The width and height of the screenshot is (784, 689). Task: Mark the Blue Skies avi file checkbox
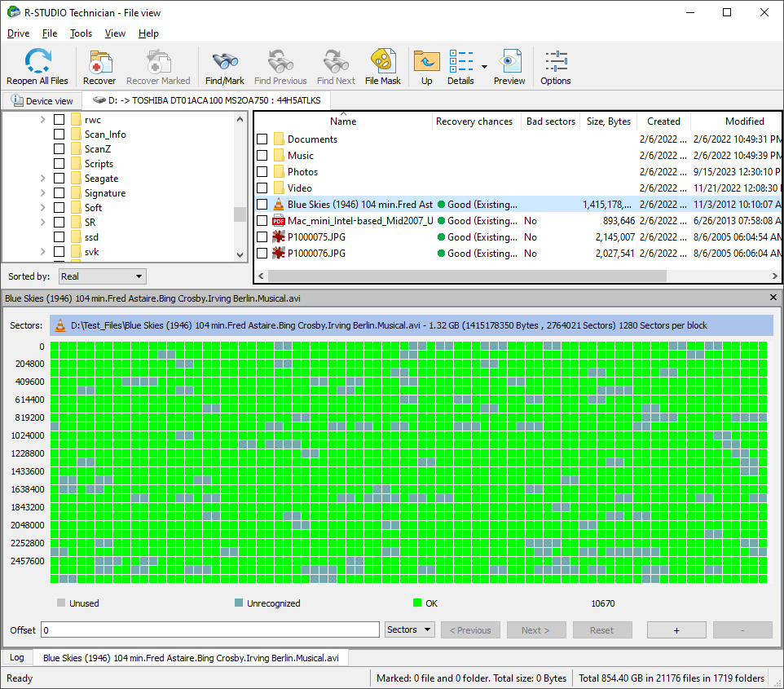click(x=262, y=204)
